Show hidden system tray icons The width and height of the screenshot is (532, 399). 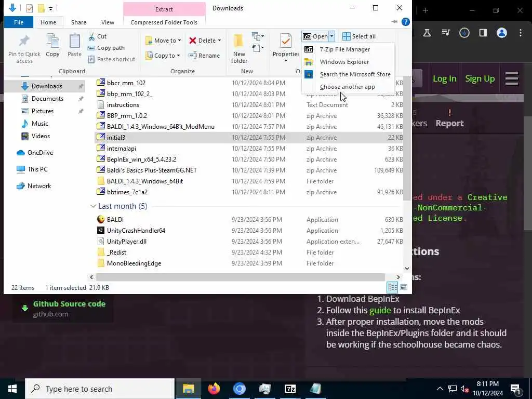point(440,389)
